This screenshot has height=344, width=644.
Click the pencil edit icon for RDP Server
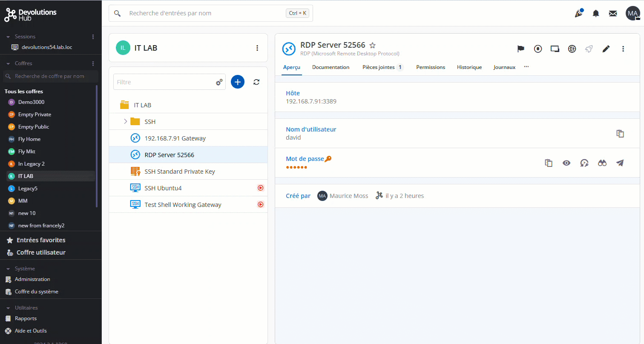point(606,49)
